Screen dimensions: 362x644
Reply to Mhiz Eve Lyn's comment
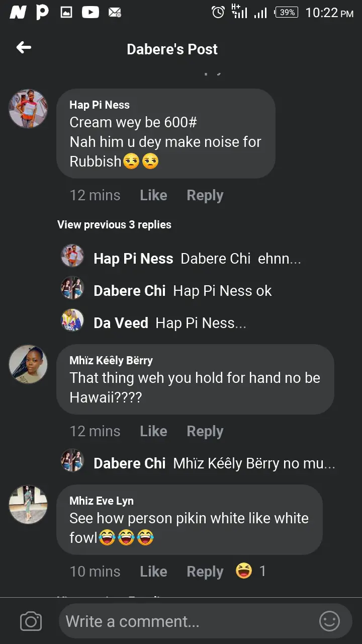pyautogui.click(x=205, y=572)
